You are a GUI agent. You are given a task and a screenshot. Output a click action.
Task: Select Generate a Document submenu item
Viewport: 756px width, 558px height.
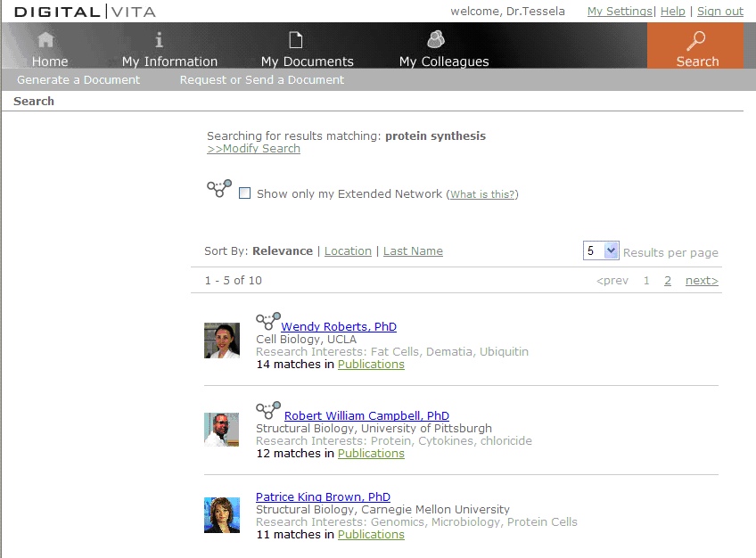point(78,80)
